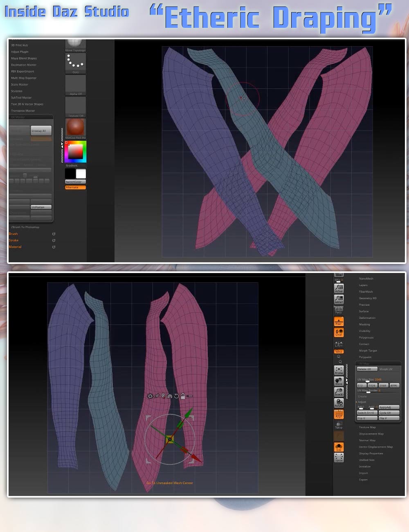Click the Flip V button
Screen dimensions: 409x532
(389, 418)
